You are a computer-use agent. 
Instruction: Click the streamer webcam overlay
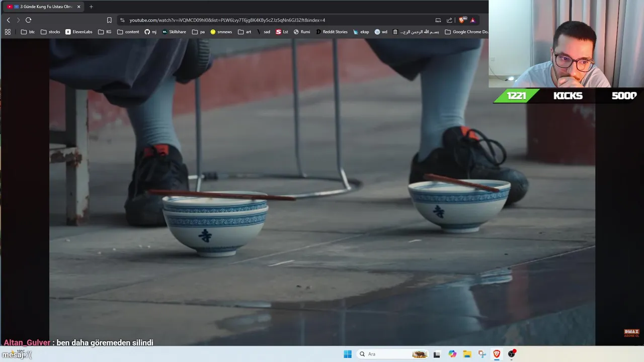[566, 44]
